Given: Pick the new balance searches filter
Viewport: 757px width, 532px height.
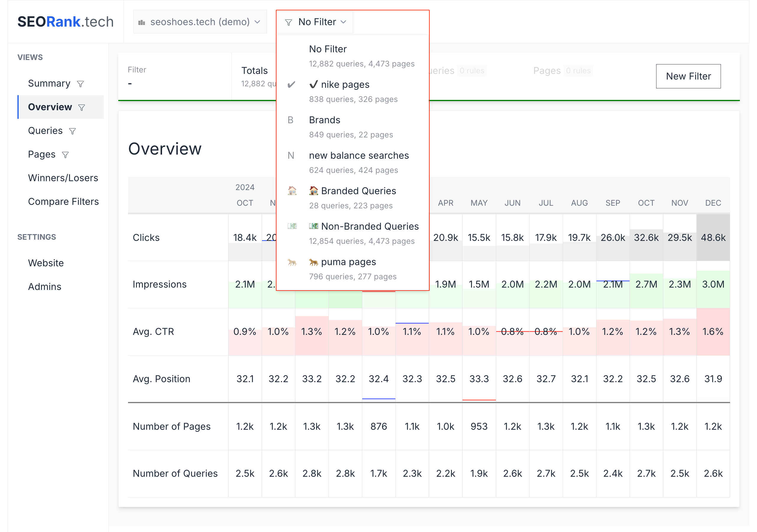Looking at the screenshot, I should pos(358,155).
